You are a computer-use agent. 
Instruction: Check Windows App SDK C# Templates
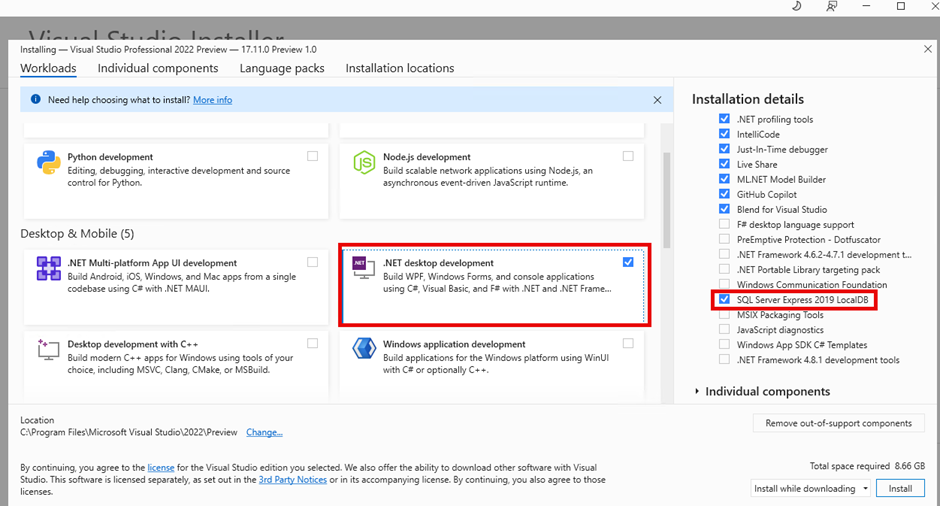pos(724,344)
